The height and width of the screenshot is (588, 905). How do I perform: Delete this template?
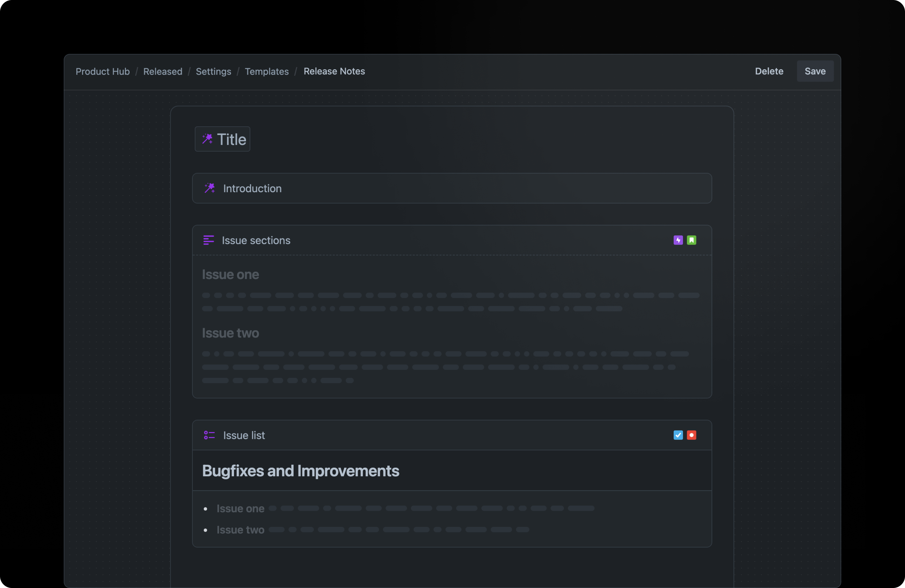(769, 72)
